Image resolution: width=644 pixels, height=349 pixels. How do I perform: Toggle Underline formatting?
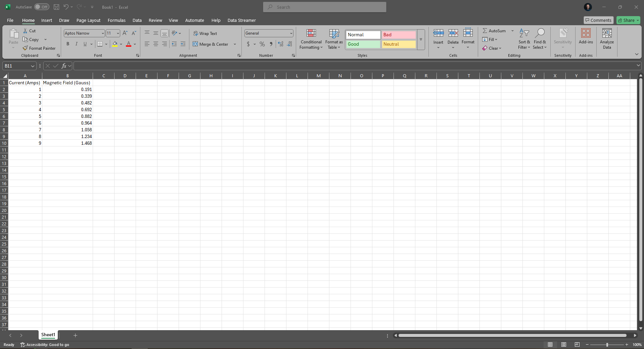[x=85, y=44]
